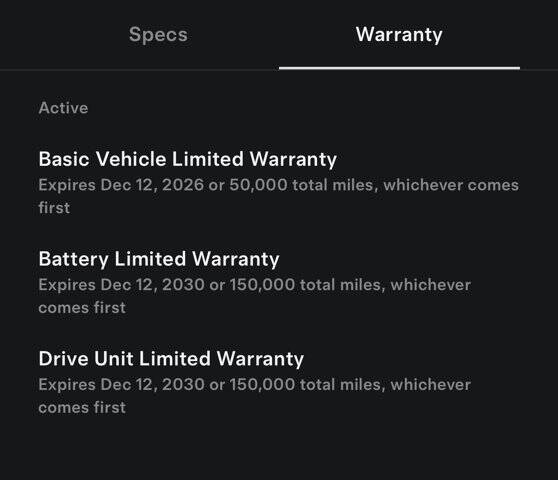Click the white underline beneath Warranty tab
Viewport: 558px width, 480px height.
399,68
